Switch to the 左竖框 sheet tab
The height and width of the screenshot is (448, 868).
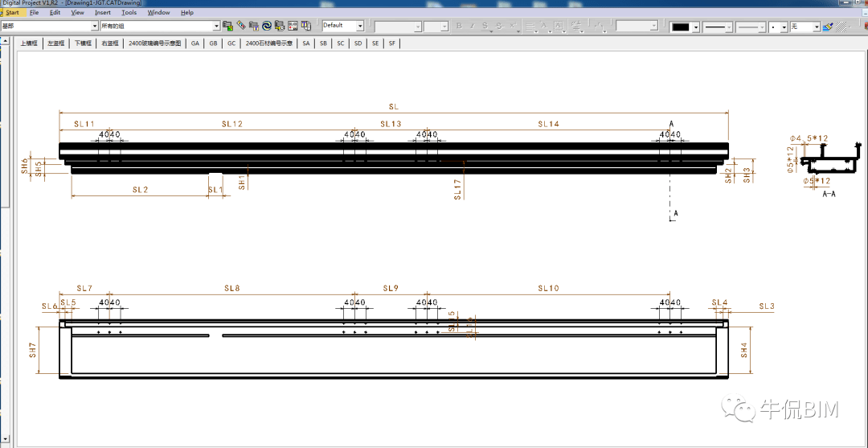coord(56,43)
